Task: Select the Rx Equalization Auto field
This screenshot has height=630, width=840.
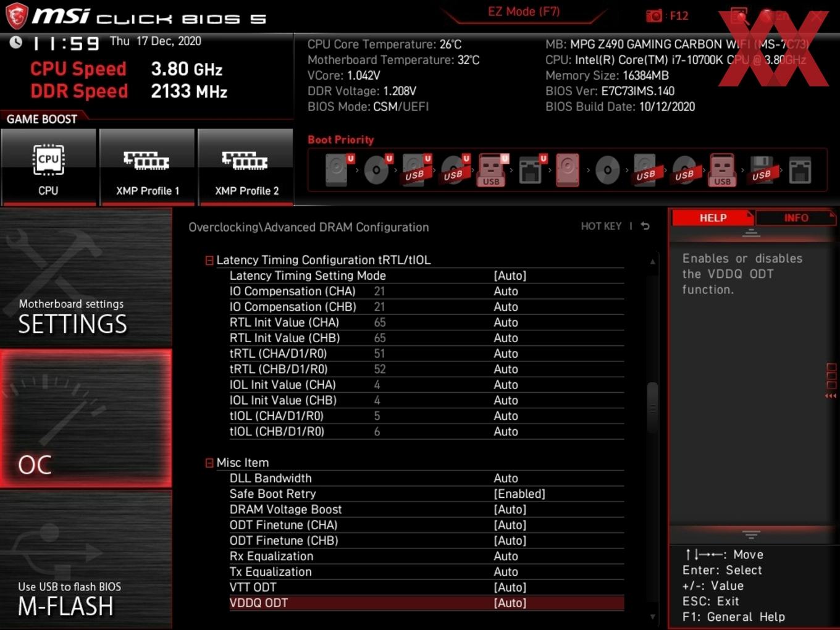Action: point(505,556)
